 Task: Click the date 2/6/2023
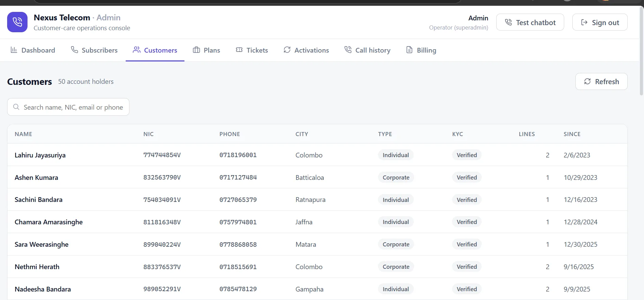click(x=577, y=155)
